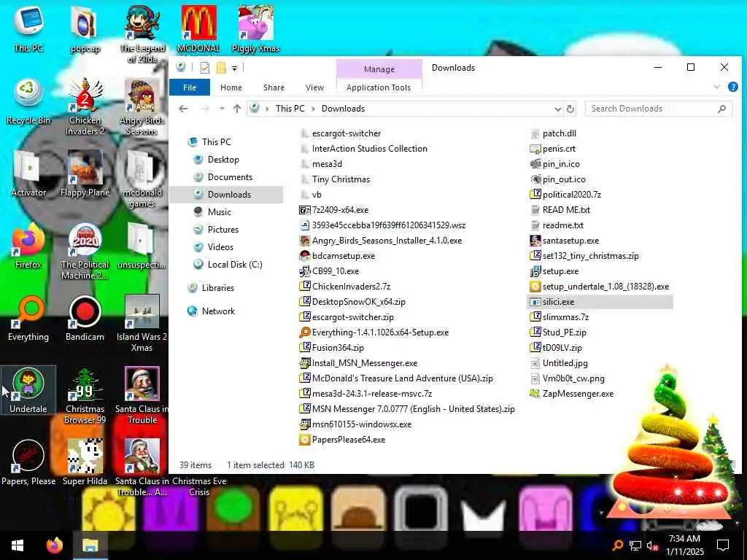Open The Political Machine 2020 shortcut
Viewport: 747px width, 560px height.
85,251
